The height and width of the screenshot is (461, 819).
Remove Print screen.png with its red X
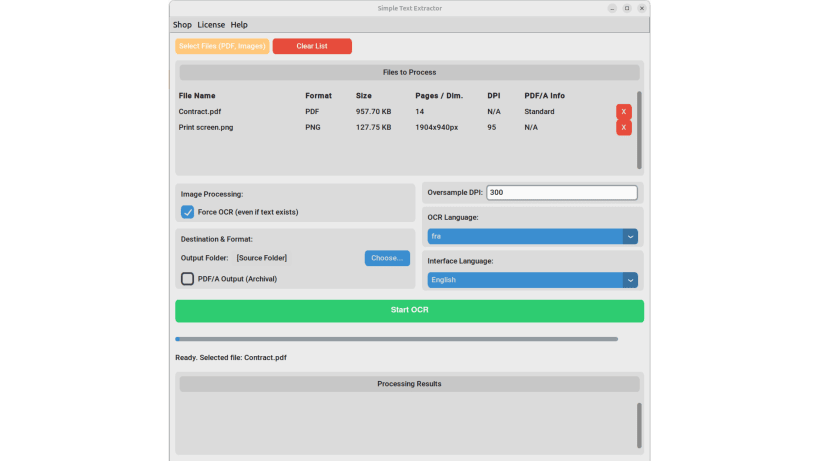tap(623, 127)
